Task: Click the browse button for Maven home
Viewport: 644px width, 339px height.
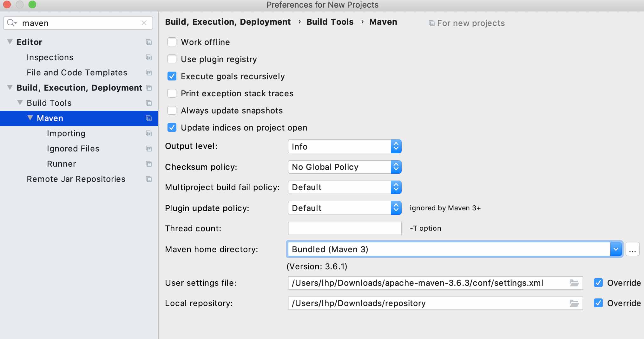Action: [632, 250]
